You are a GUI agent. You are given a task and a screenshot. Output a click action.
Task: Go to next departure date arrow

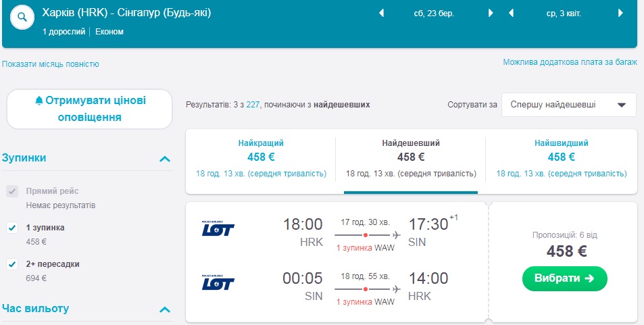tap(491, 13)
